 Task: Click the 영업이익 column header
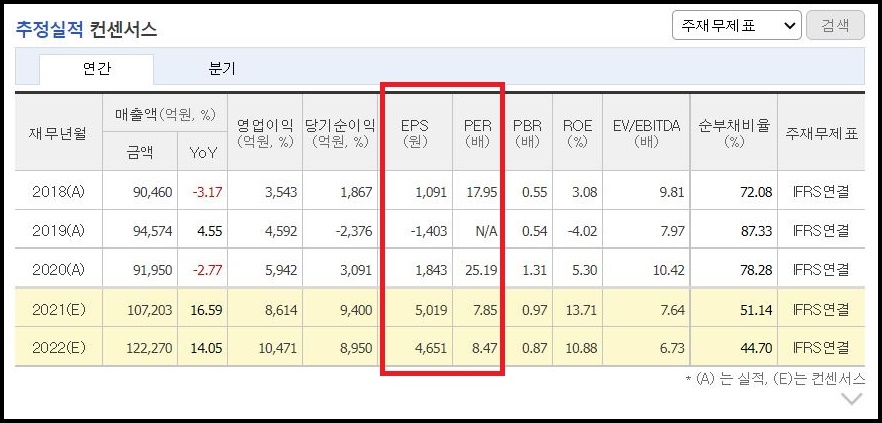(x=265, y=133)
